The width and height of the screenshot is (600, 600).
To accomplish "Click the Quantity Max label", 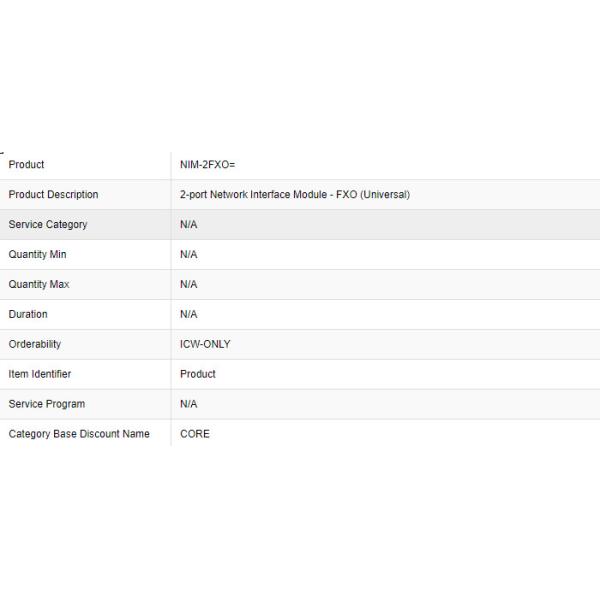I will 39,285.
